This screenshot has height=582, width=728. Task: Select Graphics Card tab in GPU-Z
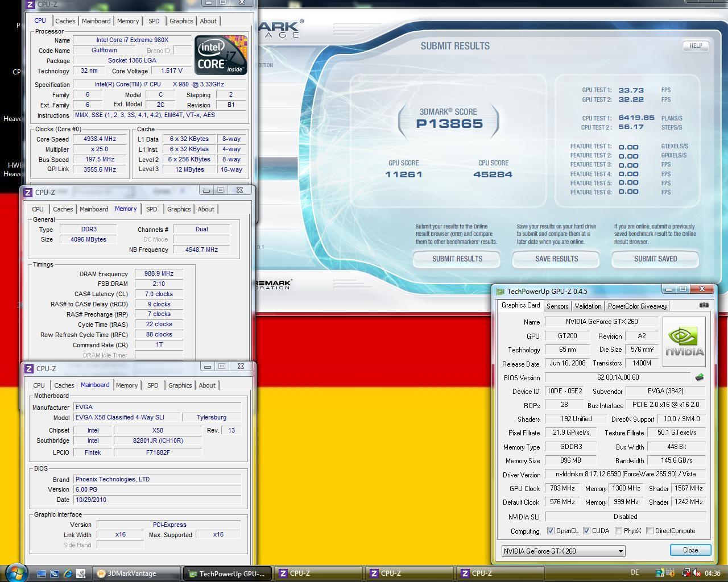tap(520, 305)
